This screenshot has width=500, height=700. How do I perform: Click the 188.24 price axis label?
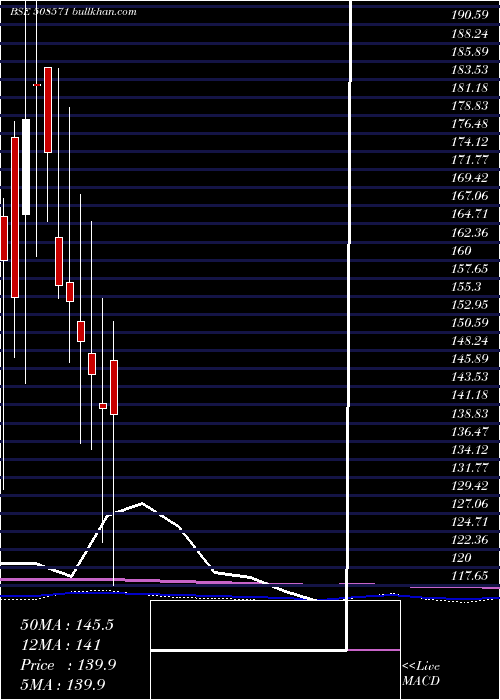click(469, 33)
